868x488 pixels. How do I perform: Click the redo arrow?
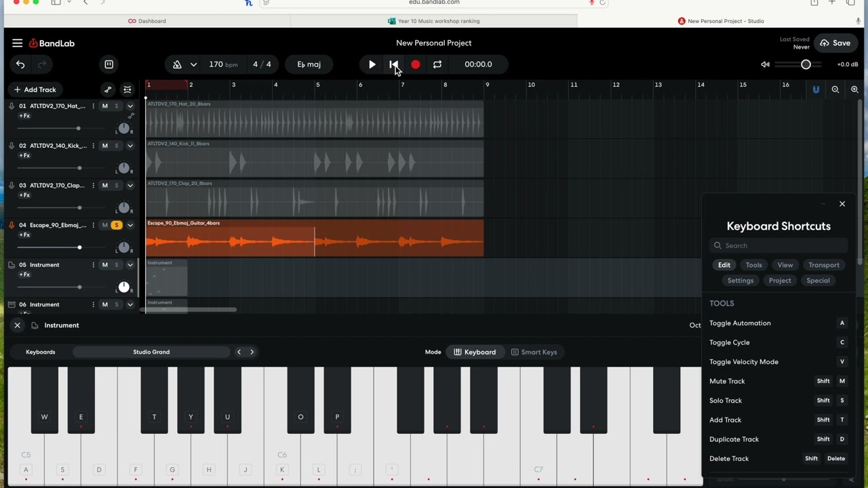pyautogui.click(x=42, y=64)
